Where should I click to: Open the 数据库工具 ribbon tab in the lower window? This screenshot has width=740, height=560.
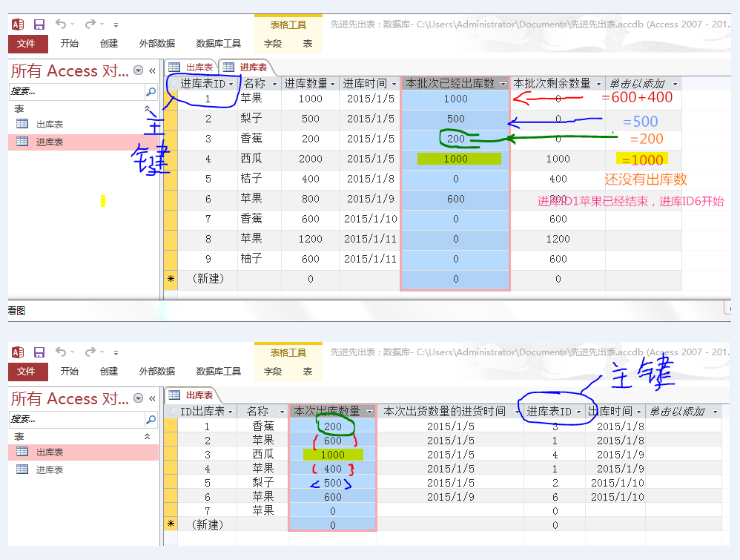219,372
